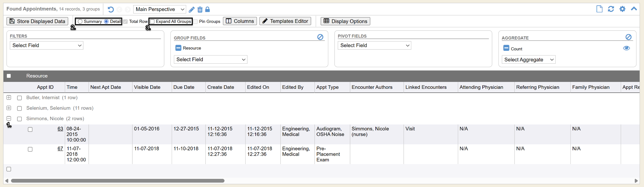Toggle visibility eye for Count aggregate
Image resolution: width=644 pixels, height=187 pixels.
(626, 48)
